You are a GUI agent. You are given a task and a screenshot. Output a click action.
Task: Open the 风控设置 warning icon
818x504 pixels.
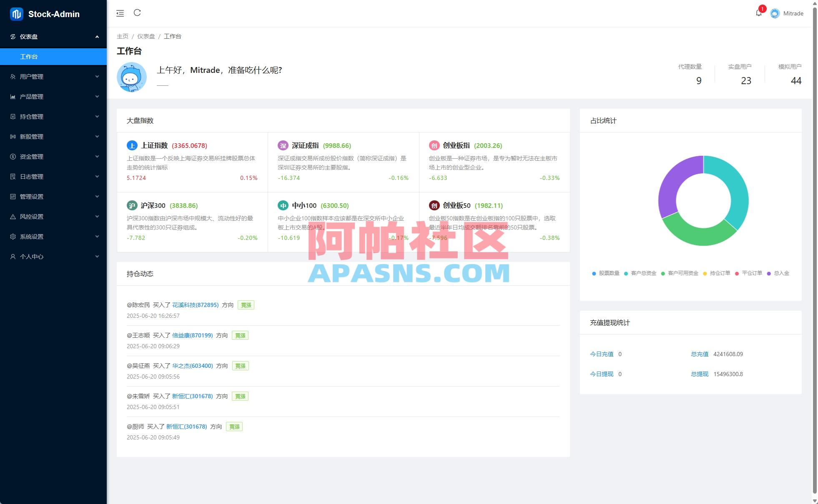coord(13,217)
